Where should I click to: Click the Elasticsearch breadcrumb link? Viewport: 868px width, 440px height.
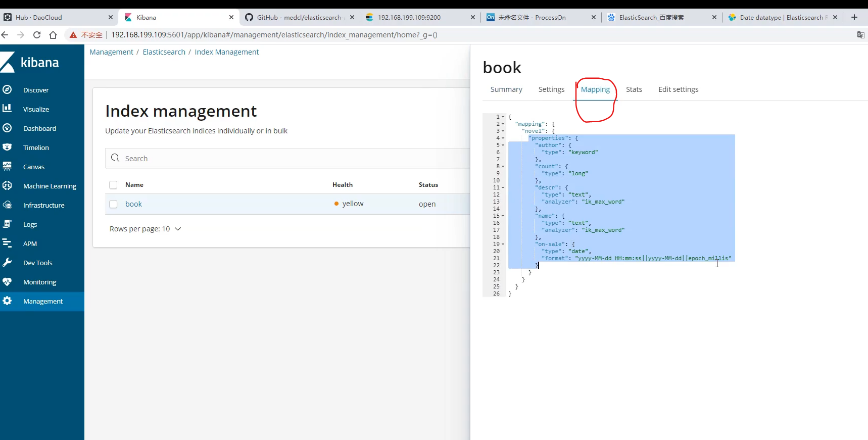[164, 52]
